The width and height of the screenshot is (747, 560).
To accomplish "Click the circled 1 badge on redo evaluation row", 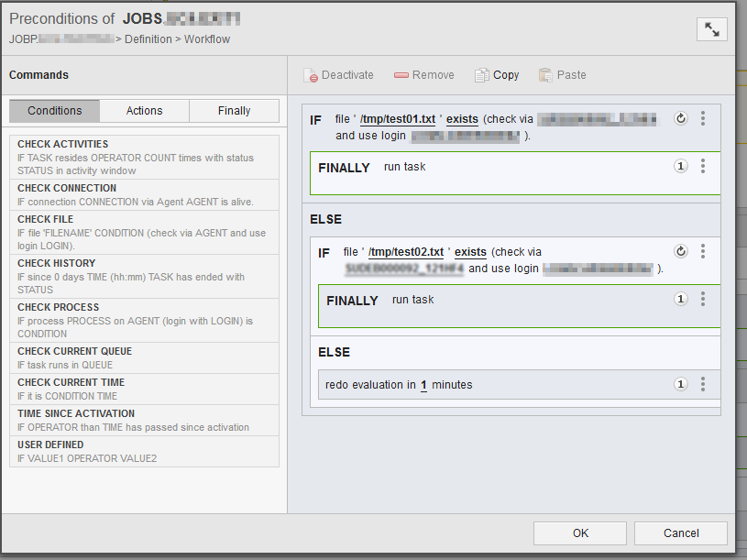I will 680,384.
